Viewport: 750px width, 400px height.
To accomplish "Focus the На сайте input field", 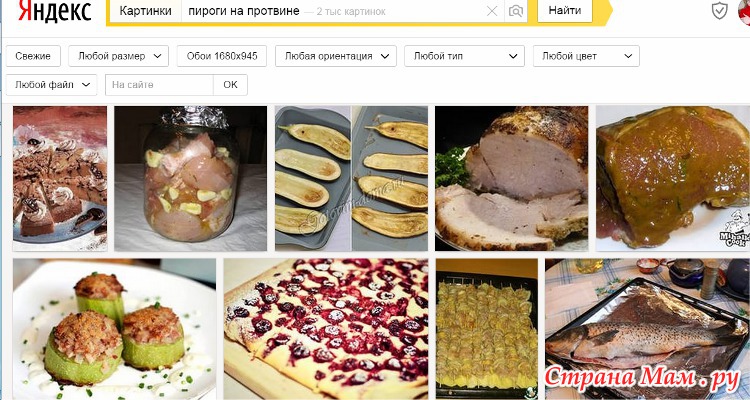I will point(159,85).
